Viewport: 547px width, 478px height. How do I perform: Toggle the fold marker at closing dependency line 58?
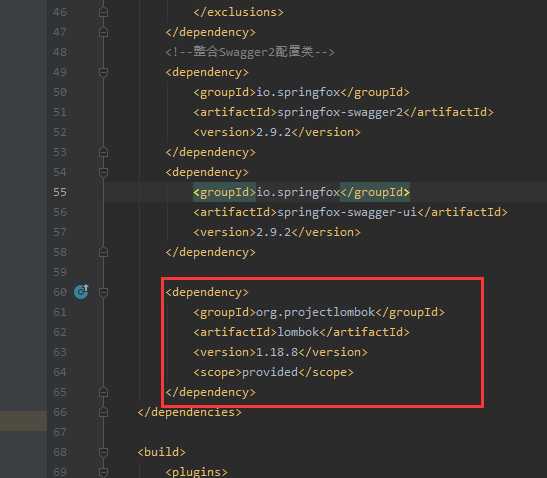pyautogui.click(x=103, y=252)
